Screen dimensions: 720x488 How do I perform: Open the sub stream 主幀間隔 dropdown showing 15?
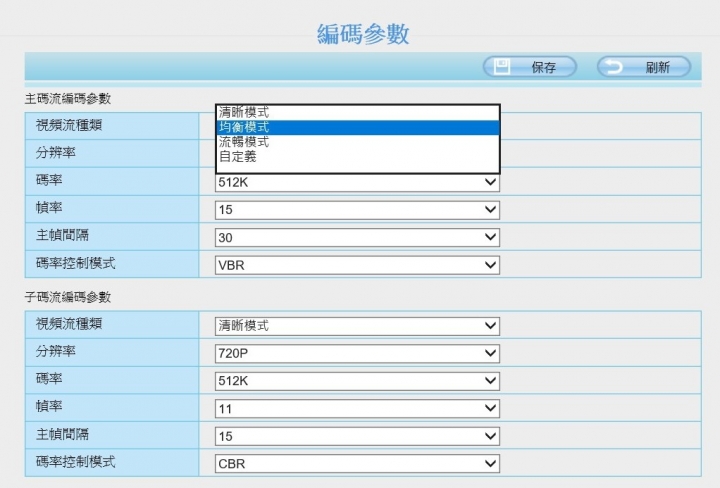coord(357,436)
